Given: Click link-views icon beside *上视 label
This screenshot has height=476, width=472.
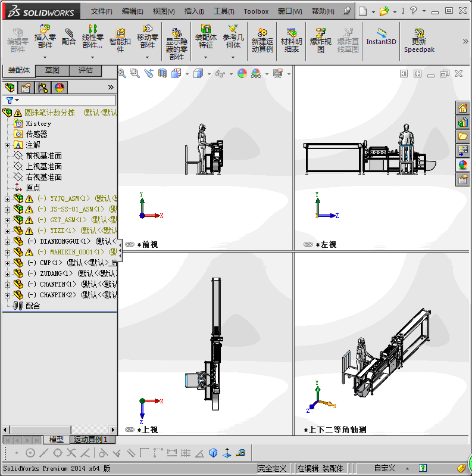Looking at the screenshot, I should click(130, 430).
